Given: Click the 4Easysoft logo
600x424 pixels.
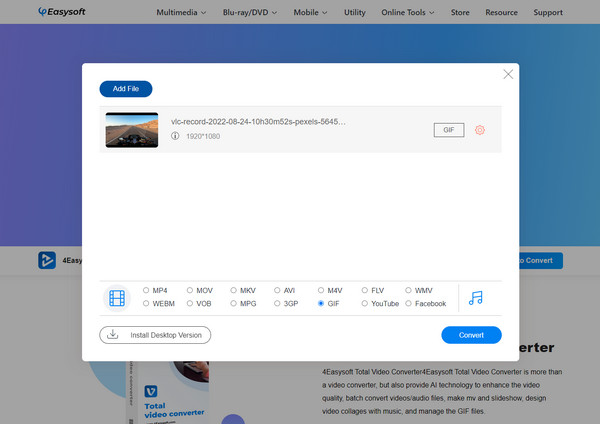Looking at the screenshot, I should pyautogui.click(x=62, y=12).
